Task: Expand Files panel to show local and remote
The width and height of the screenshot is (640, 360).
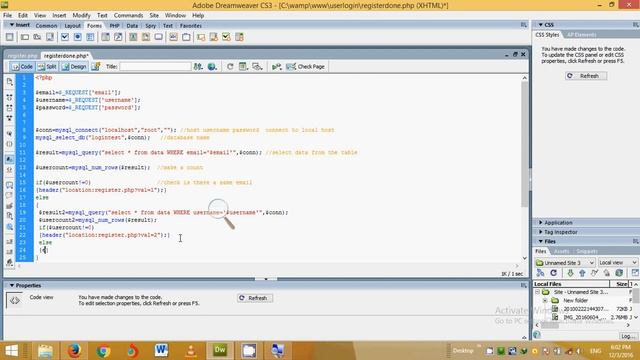Action: pyautogui.click(x=635, y=273)
